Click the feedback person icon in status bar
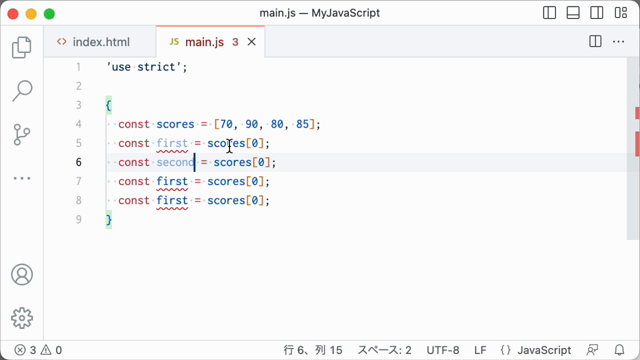 [x=592, y=350]
